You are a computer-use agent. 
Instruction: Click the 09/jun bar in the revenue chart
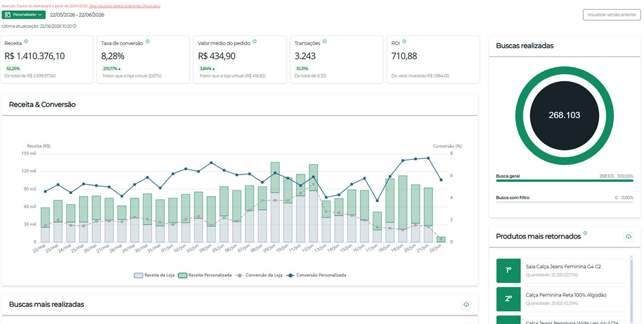(x=275, y=203)
